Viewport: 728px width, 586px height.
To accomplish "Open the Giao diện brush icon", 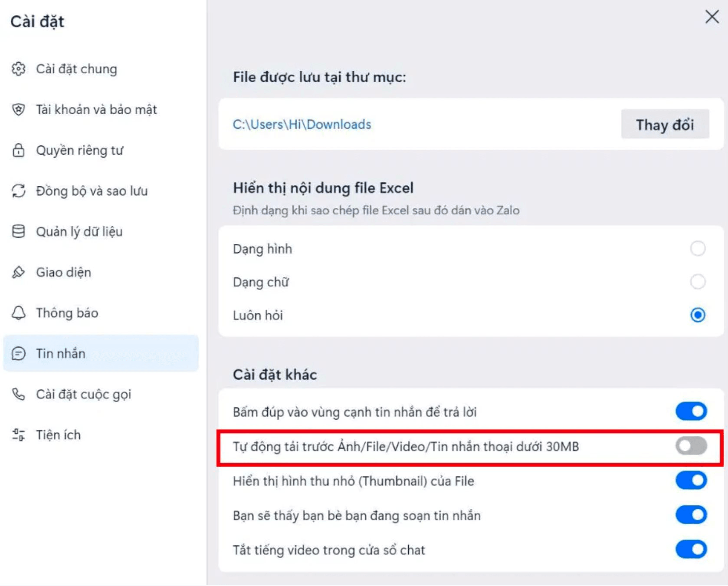I will click(x=19, y=272).
